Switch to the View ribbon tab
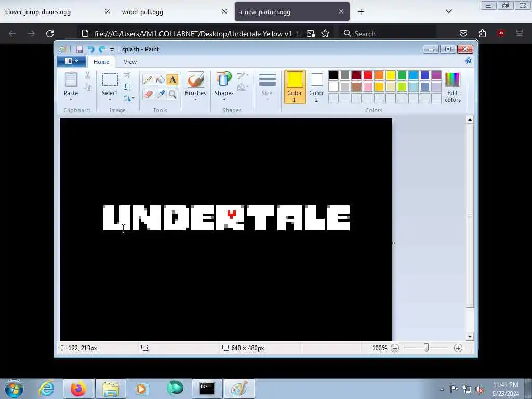This screenshot has width=532, height=399. pyautogui.click(x=130, y=62)
